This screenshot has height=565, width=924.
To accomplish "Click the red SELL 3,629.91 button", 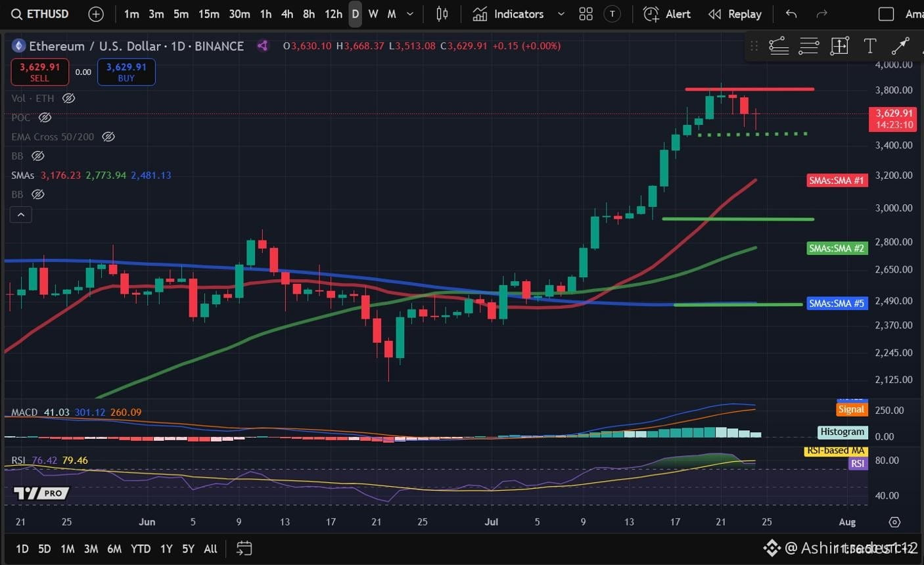I will (x=39, y=72).
